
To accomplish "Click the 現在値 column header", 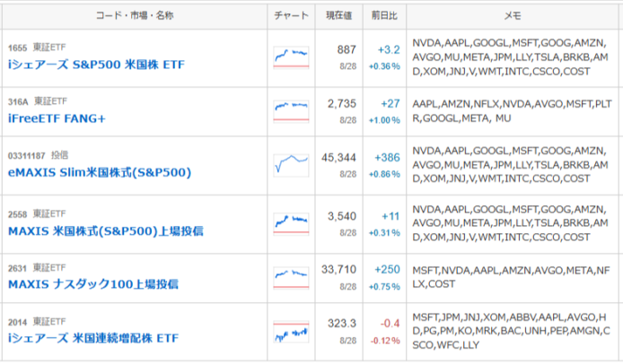I will 339,15.
